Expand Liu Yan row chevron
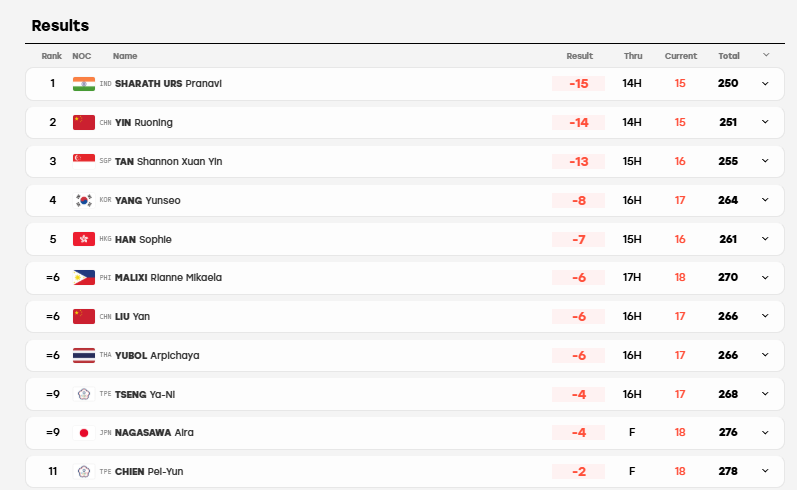Screen dimensions: 797x490 [765, 316]
